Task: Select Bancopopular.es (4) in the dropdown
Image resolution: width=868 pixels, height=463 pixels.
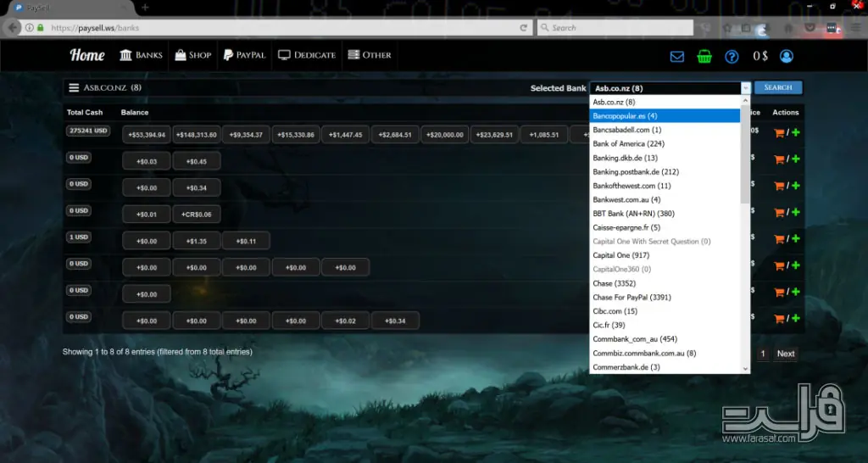Action: [x=665, y=115]
